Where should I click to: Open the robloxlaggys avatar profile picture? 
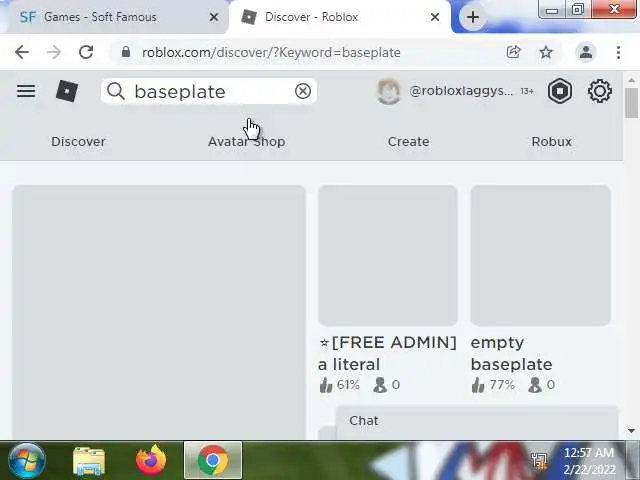[x=388, y=91]
